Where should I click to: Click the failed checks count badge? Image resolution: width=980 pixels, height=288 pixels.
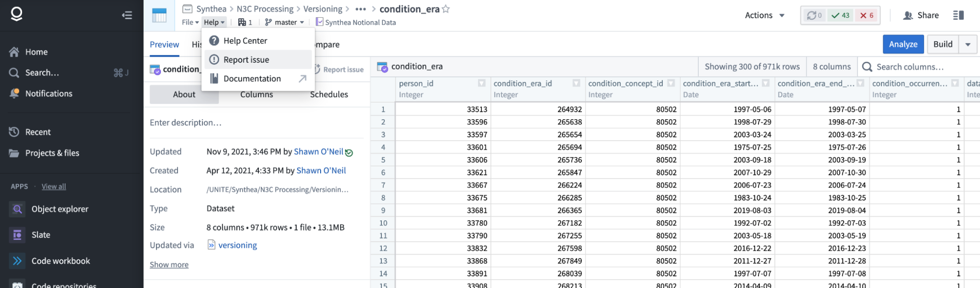point(867,15)
